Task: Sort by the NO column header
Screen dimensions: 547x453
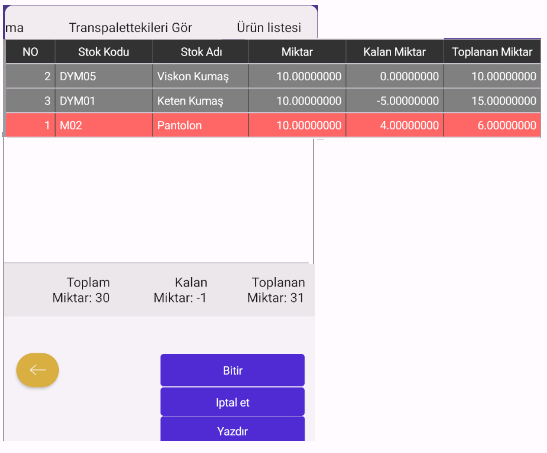Action: (x=30, y=52)
